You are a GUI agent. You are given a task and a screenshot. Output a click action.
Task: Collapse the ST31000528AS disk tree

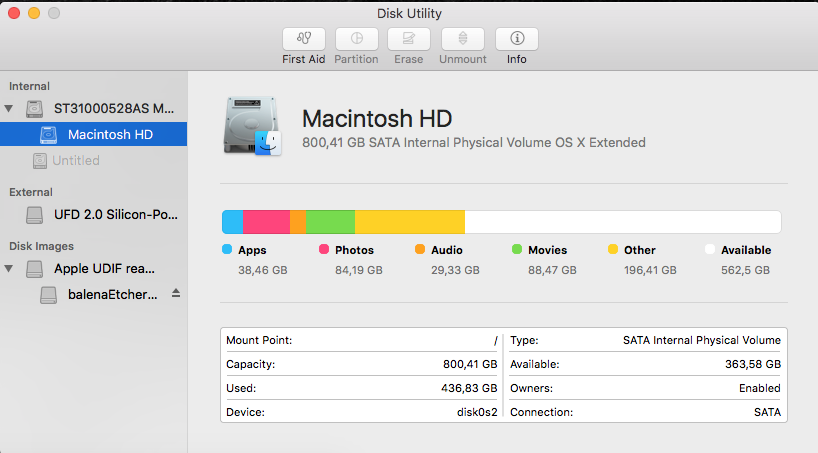coord(10,108)
